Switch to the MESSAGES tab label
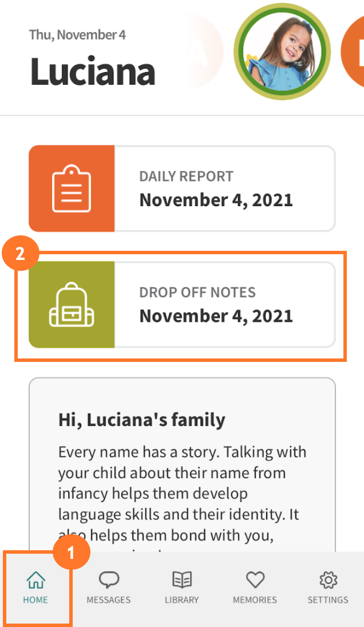This screenshot has width=364, height=627. (108, 600)
